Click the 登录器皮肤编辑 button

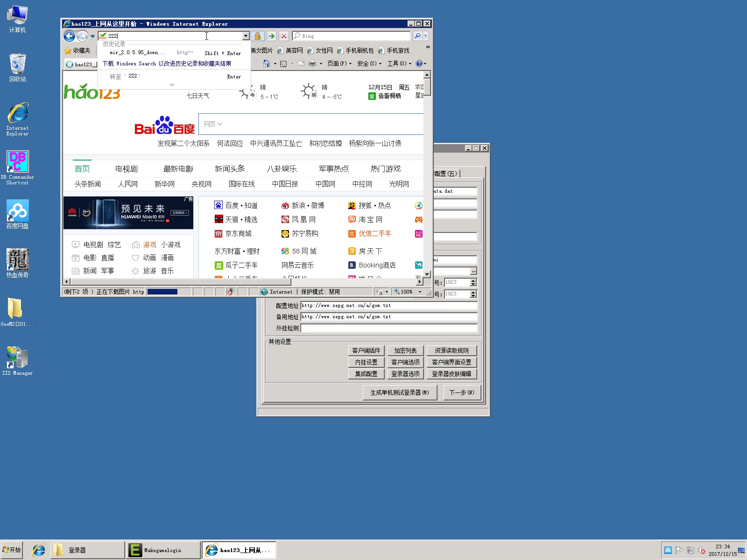pos(451,374)
